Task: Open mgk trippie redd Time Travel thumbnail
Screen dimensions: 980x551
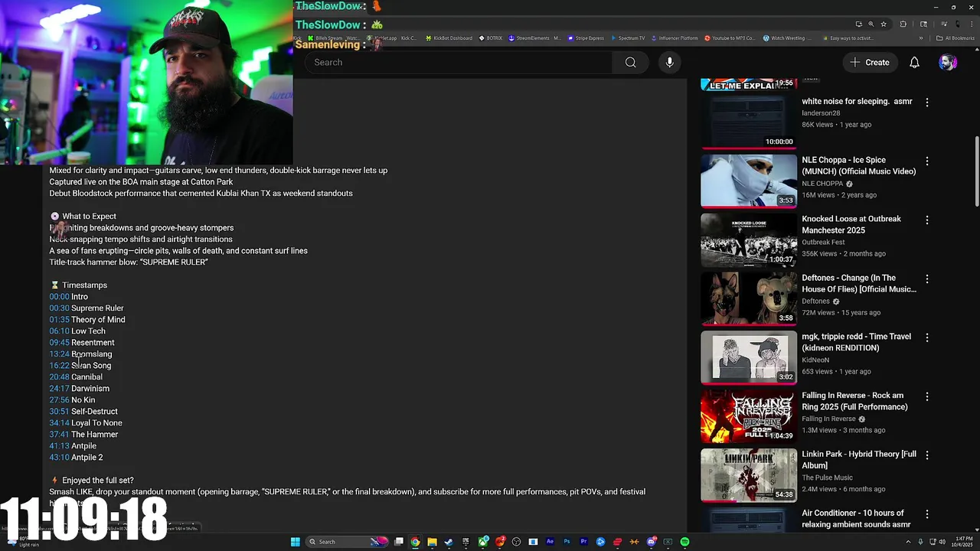Action: point(749,358)
